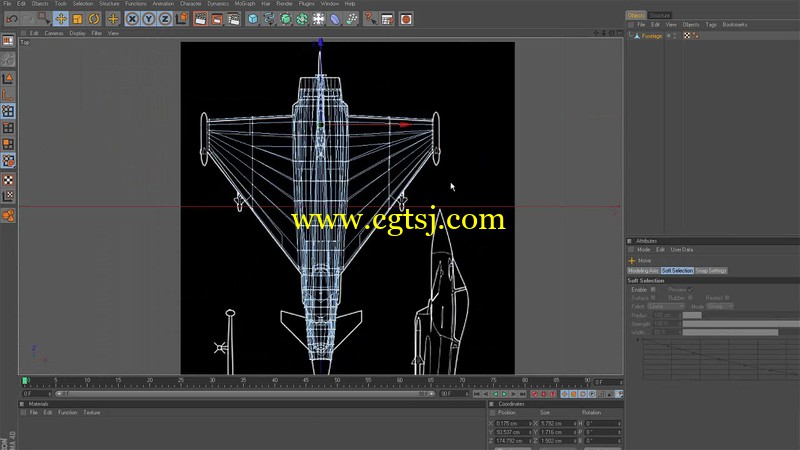The height and width of the screenshot is (450, 800).
Task: Click the coordinate system cube icon
Action: click(182, 19)
